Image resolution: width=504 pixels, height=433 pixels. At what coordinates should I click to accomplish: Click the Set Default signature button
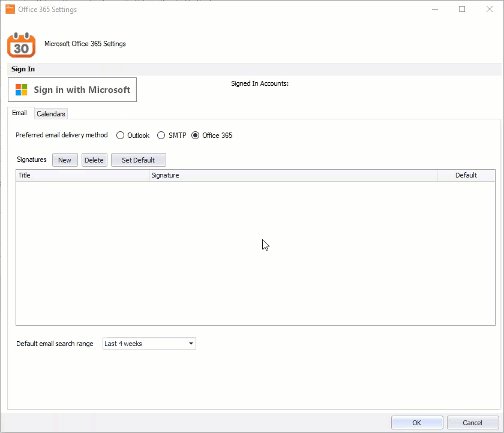pyautogui.click(x=139, y=160)
